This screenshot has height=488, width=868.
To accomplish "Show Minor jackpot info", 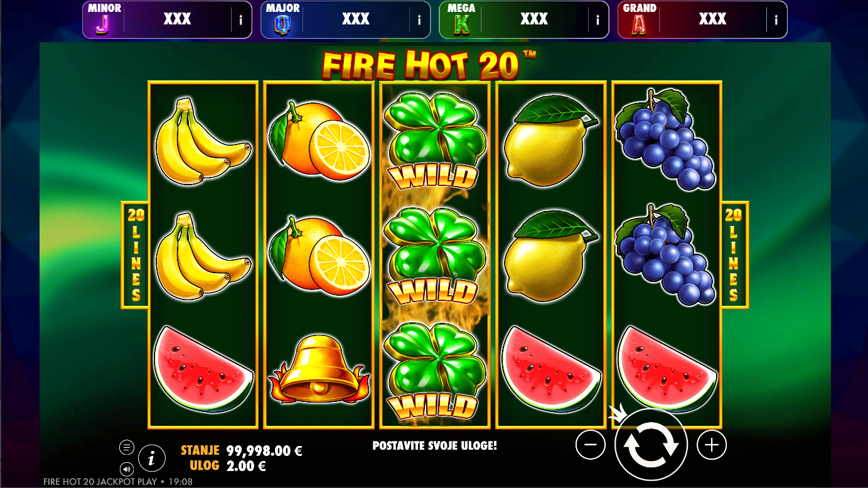I will pyautogui.click(x=240, y=20).
